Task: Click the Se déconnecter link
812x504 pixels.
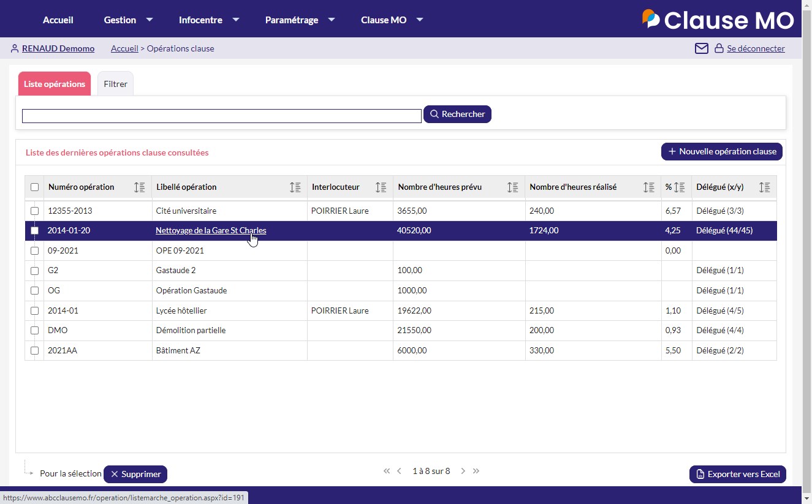Action: tap(756, 48)
